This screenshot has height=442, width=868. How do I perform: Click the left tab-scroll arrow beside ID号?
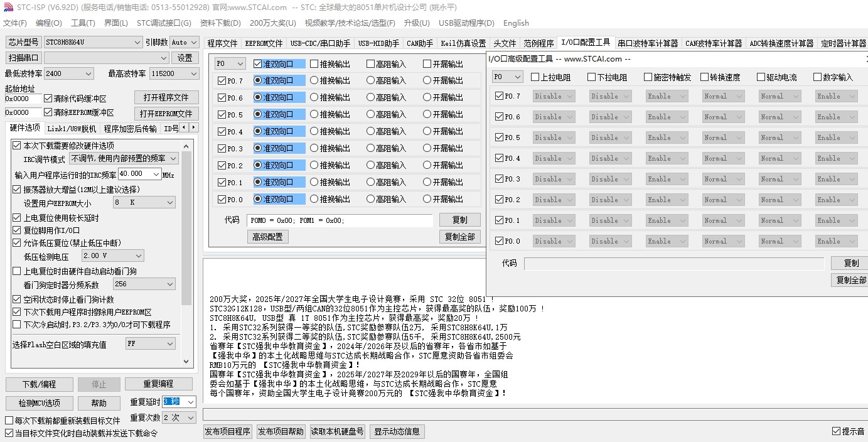pyautogui.click(x=184, y=127)
